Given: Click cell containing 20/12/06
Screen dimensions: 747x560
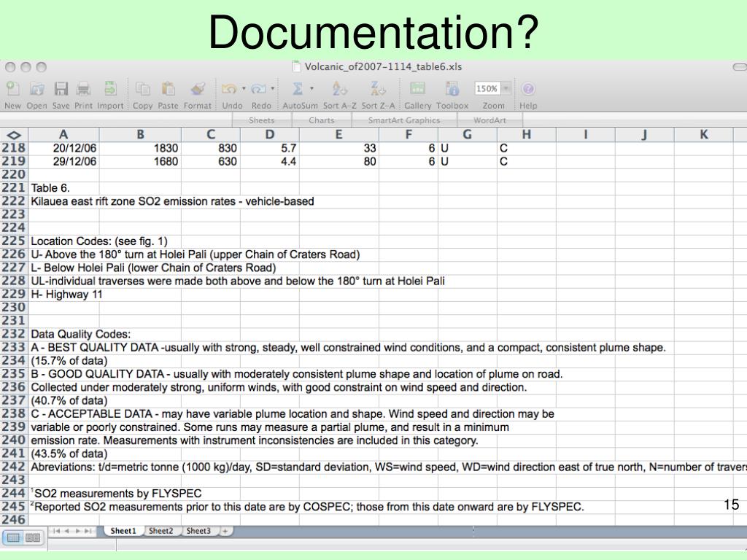Looking at the screenshot, I should pyautogui.click(x=64, y=148).
